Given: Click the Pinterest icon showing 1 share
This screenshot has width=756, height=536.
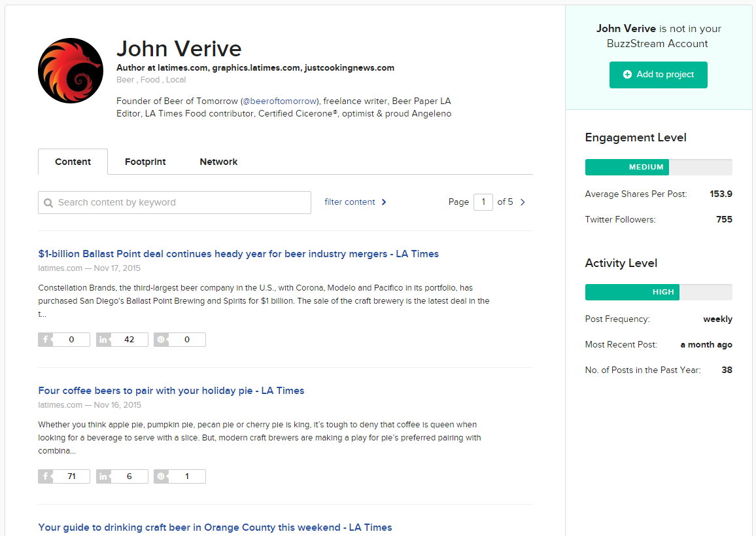Looking at the screenshot, I should 161,476.
